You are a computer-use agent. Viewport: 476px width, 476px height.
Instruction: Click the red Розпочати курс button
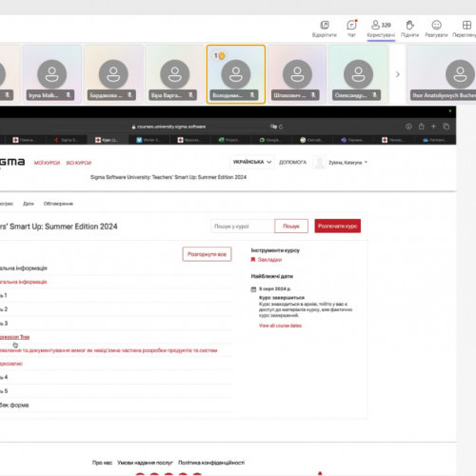[x=338, y=226]
